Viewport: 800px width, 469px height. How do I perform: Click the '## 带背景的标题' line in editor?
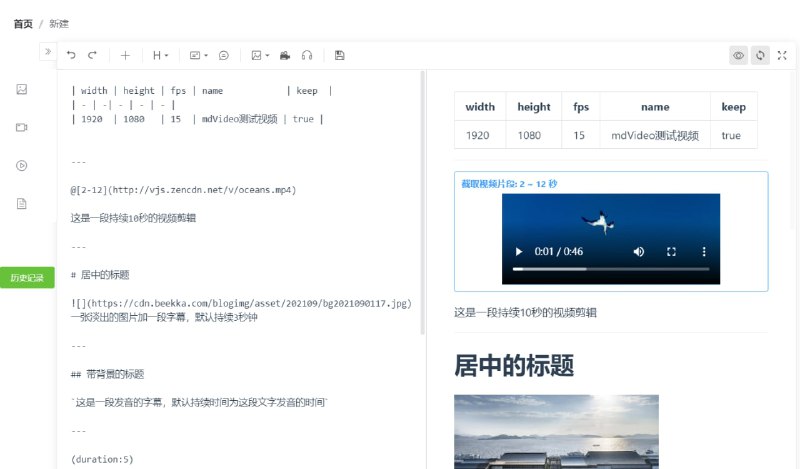[x=107, y=374]
